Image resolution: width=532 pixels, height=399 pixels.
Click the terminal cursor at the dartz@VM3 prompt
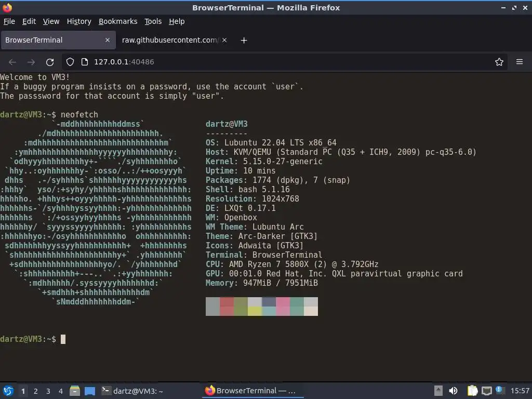tap(63, 339)
